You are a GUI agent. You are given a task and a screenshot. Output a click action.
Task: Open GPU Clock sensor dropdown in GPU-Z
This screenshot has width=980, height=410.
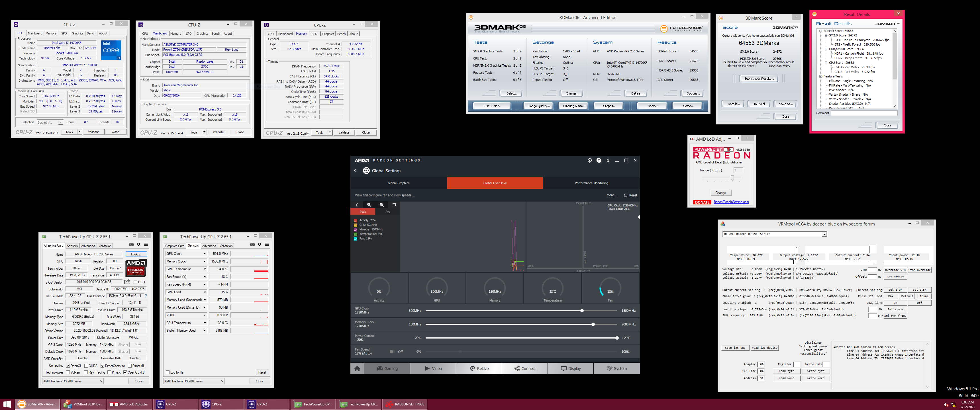click(x=204, y=254)
